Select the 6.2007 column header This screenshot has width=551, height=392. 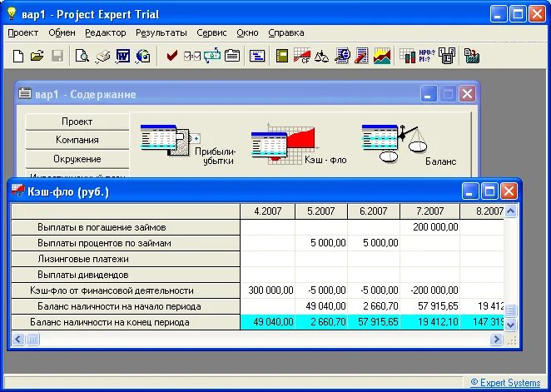click(x=373, y=211)
